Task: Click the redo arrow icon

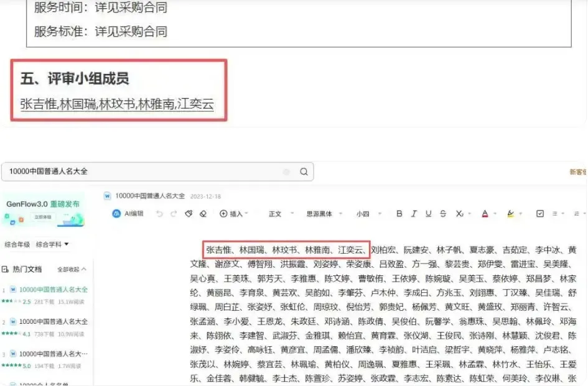Action: click(173, 213)
